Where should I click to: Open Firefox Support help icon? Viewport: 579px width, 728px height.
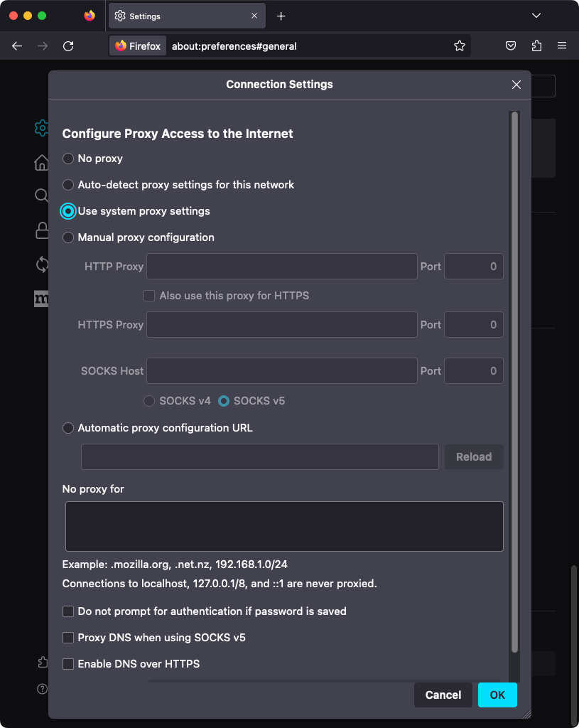coord(42,688)
